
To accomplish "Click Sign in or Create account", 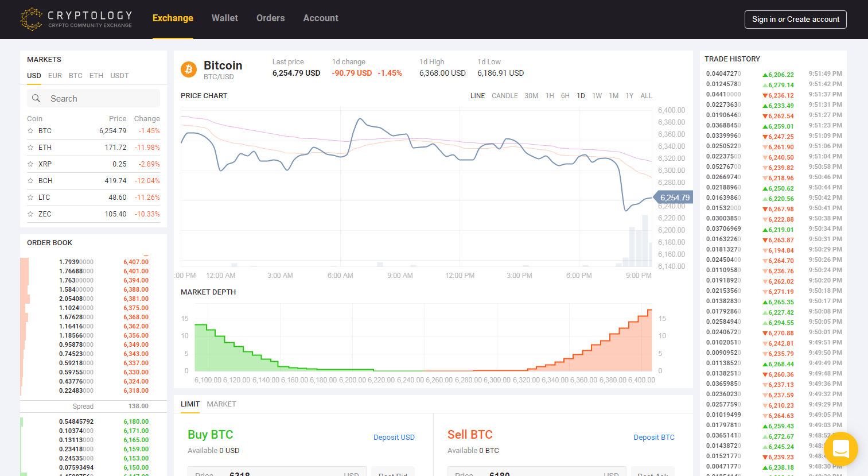I will click(x=796, y=19).
